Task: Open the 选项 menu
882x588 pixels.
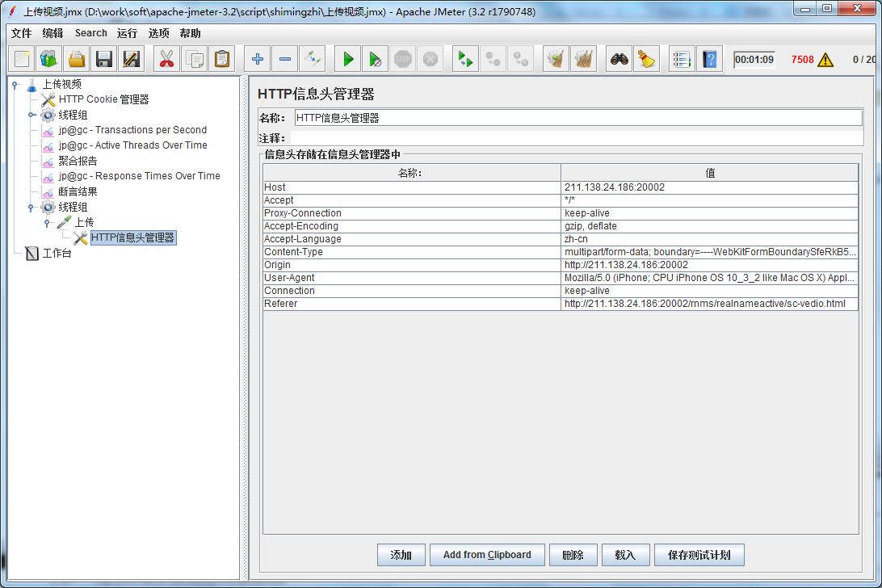Action: pos(158,33)
